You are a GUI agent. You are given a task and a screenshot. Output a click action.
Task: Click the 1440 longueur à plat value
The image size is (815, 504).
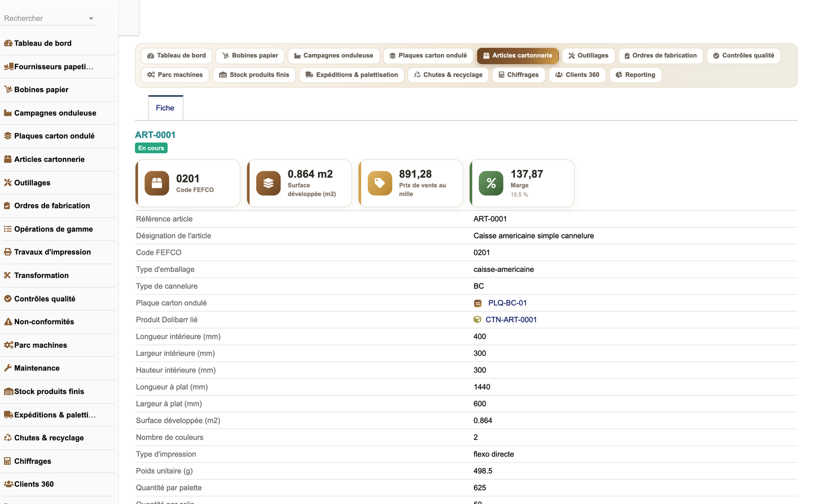coord(482,387)
